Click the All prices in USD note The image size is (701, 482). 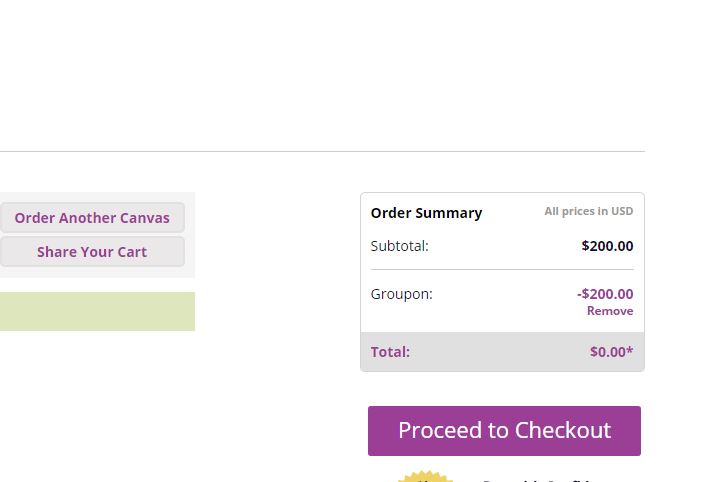tap(588, 211)
